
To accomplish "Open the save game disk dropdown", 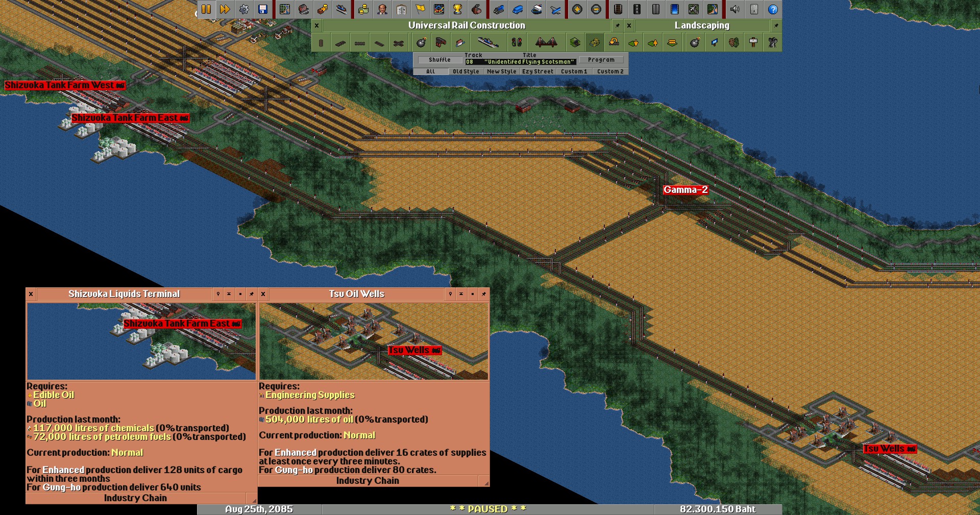I will point(263,9).
